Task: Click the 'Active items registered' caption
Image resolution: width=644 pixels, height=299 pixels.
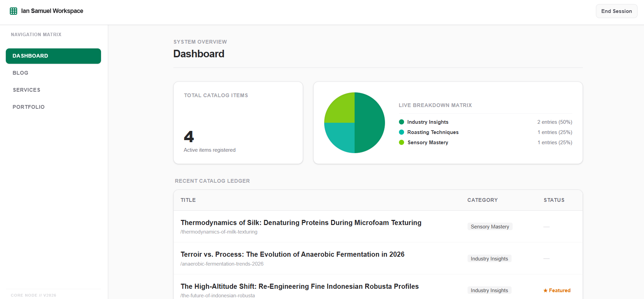Action: (x=210, y=150)
